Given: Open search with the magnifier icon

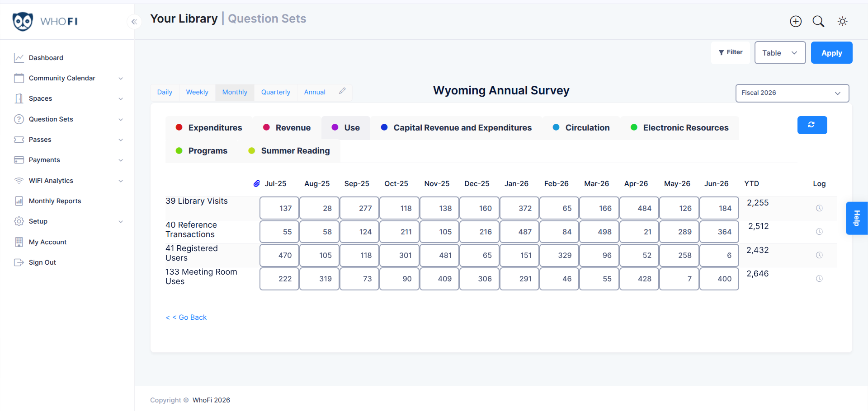Looking at the screenshot, I should coord(818,21).
